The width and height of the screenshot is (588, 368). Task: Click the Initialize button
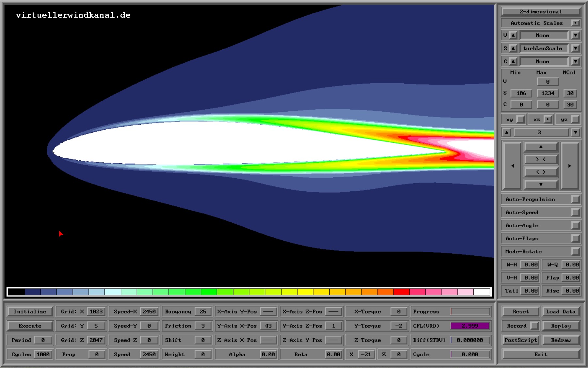[30, 312]
